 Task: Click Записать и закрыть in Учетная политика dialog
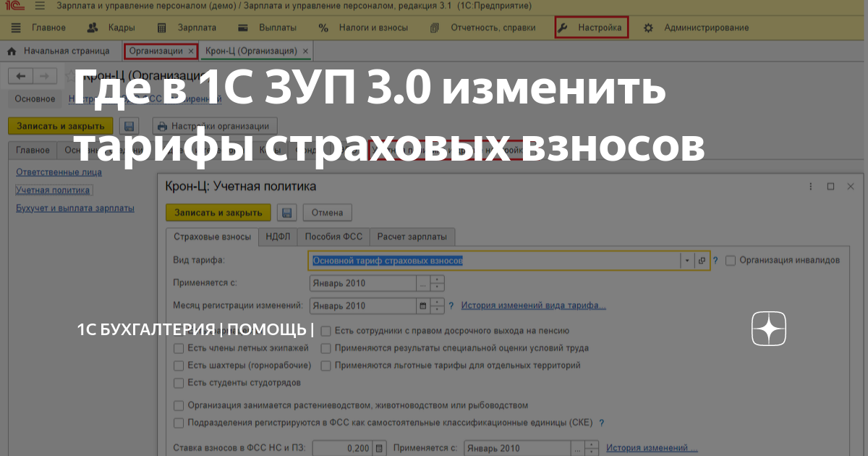point(218,212)
